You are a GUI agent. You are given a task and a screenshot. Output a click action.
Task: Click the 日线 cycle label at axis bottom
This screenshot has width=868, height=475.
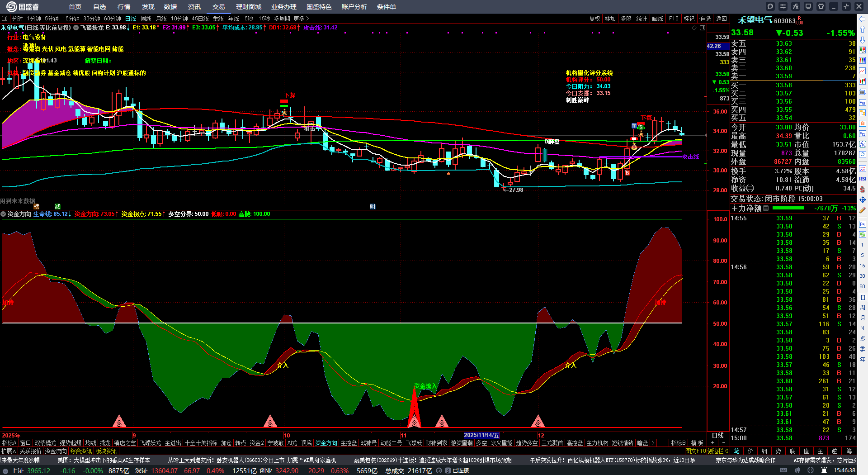click(718, 435)
